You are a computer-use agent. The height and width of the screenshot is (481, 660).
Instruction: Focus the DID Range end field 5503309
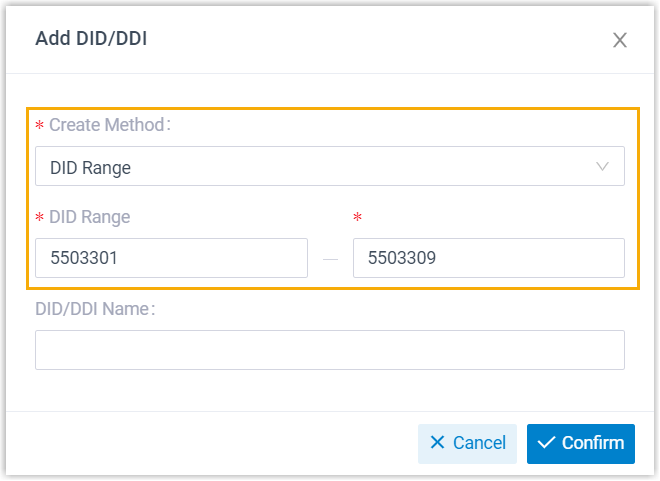489,258
